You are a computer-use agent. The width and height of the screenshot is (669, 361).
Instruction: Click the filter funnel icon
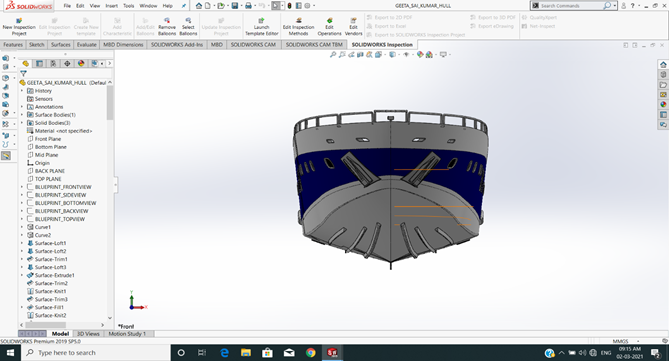click(23, 74)
